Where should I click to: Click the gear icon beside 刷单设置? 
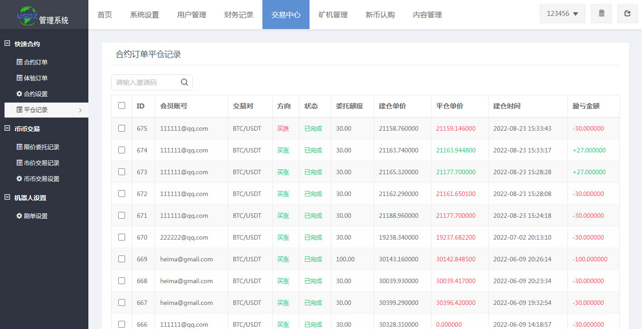click(x=19, y=216)
